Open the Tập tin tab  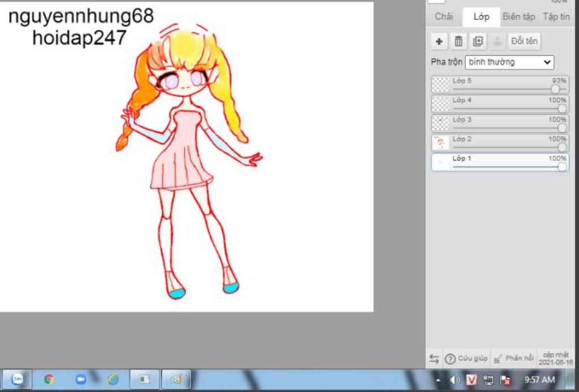556,16
